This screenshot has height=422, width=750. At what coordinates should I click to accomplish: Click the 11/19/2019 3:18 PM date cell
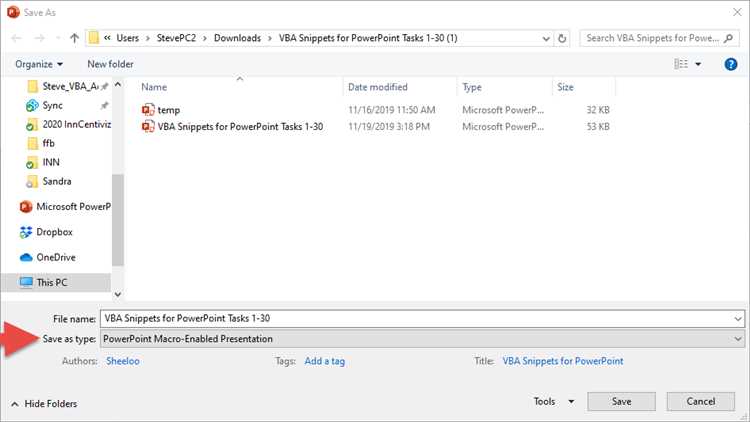pos(389,127)
